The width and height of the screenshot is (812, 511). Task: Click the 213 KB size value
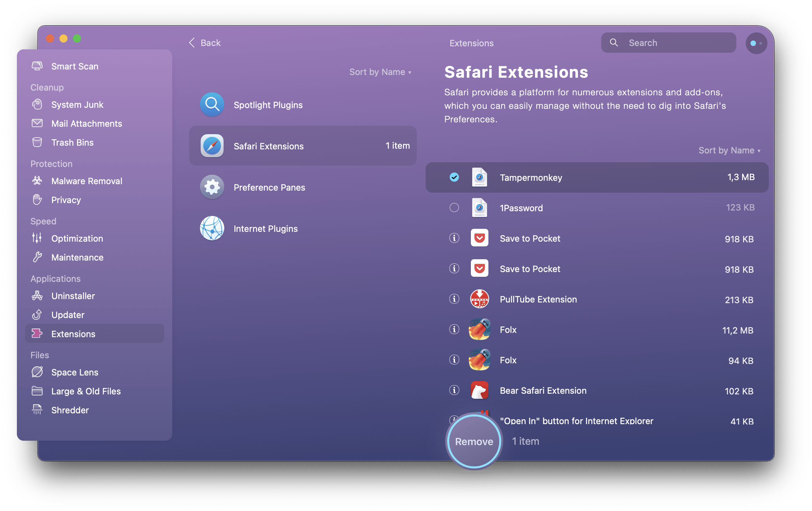point(739,300)
